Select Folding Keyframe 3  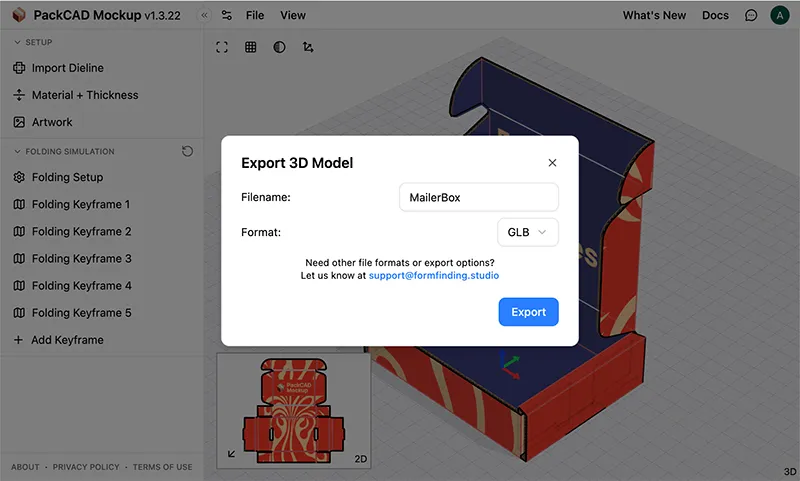point(81,258)
